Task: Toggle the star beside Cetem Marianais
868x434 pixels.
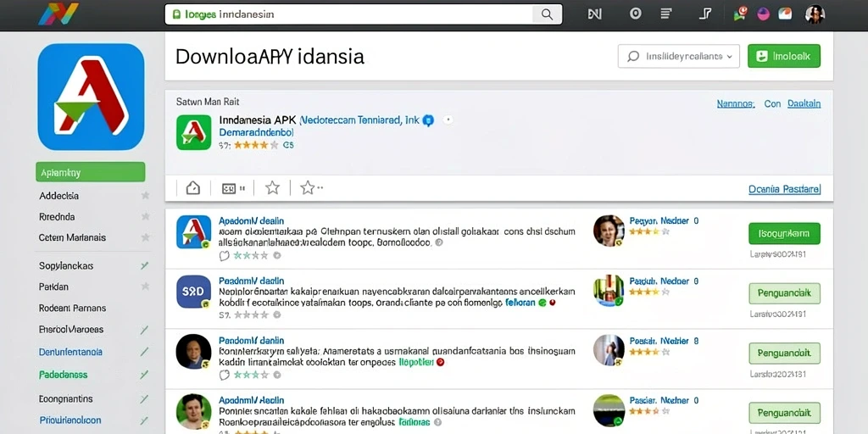Action: (x=145, y=237)
